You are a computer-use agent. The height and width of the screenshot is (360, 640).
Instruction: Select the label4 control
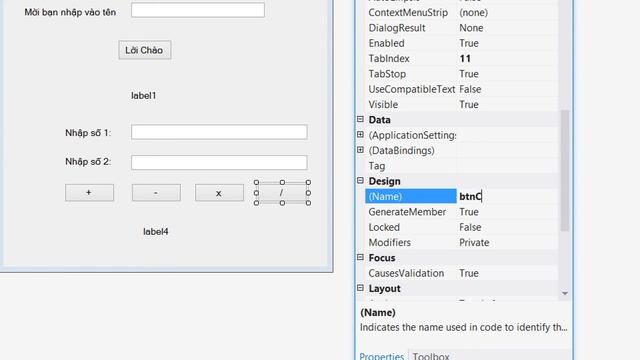(x=156, y=231)
